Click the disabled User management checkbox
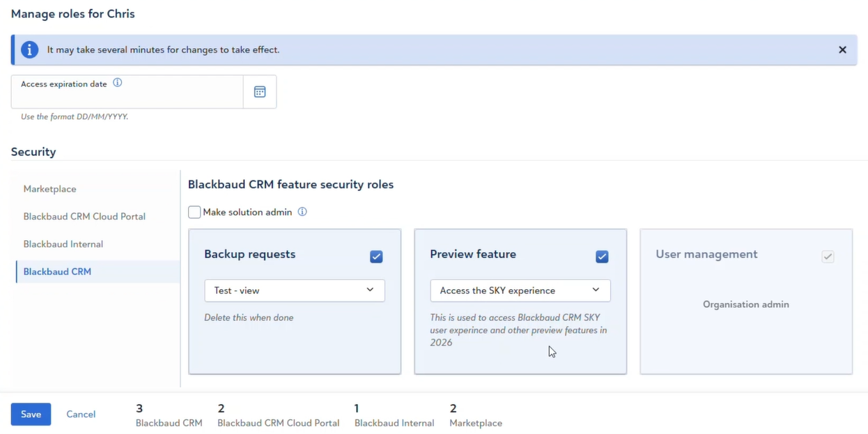The height and width of the screenshot is (434, 868). pyautogui.click(x=828, y=256)
